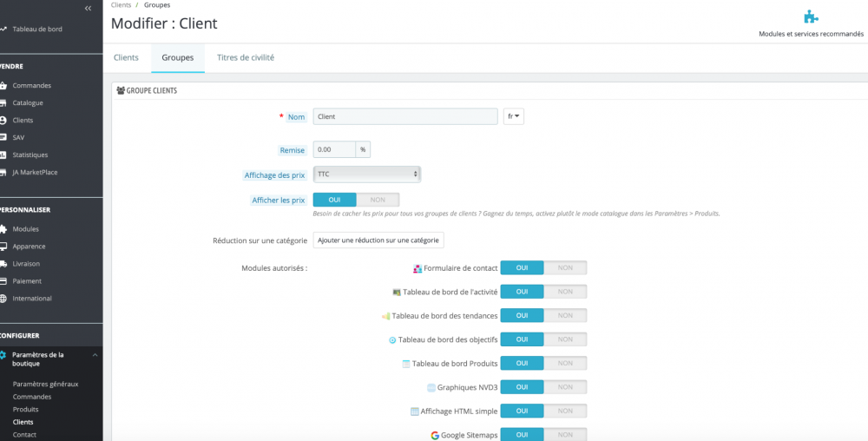Click the Affichage des prix label
The height and width of the screenshot is (441, 868).
click(x=275, y=175)
